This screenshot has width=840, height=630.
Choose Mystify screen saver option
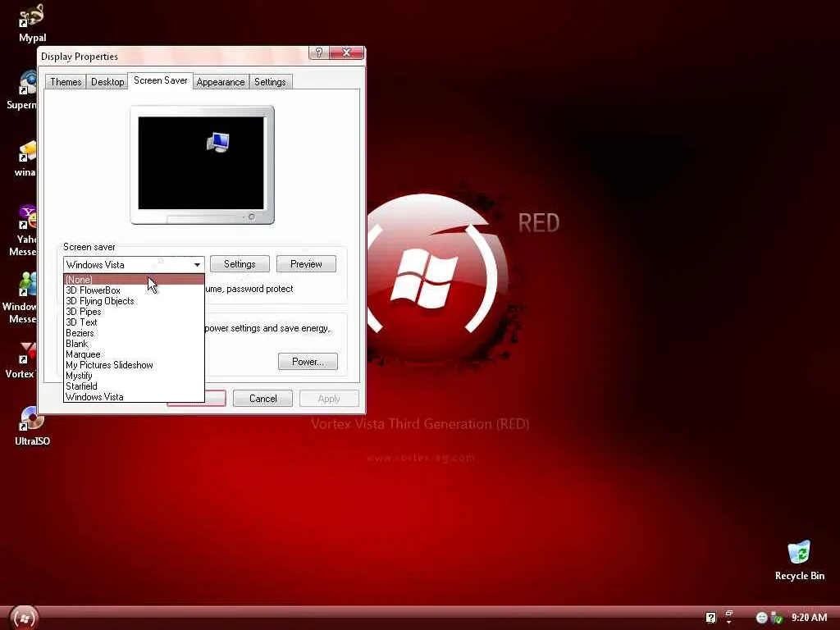(134, 376)
